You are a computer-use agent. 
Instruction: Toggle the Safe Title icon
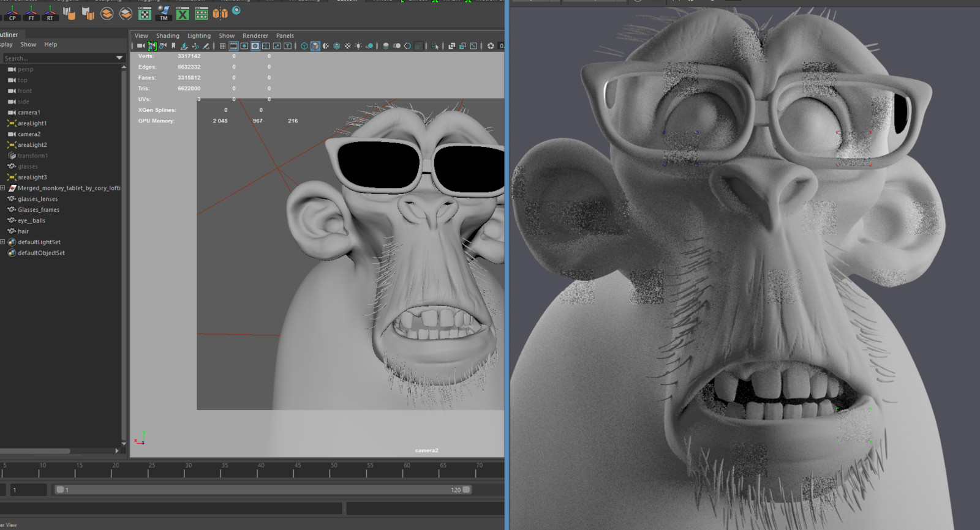click(x=287, y=46)
